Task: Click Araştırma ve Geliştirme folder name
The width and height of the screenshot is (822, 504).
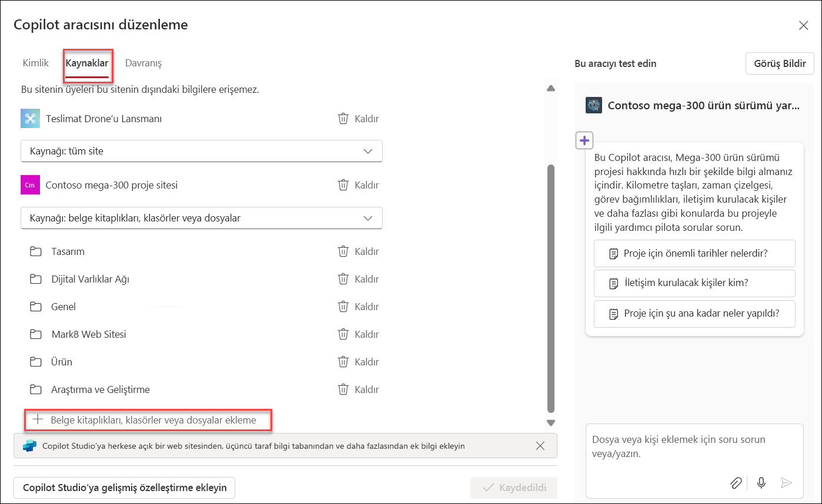Action: pyautogui.click(x=101, y=389)
